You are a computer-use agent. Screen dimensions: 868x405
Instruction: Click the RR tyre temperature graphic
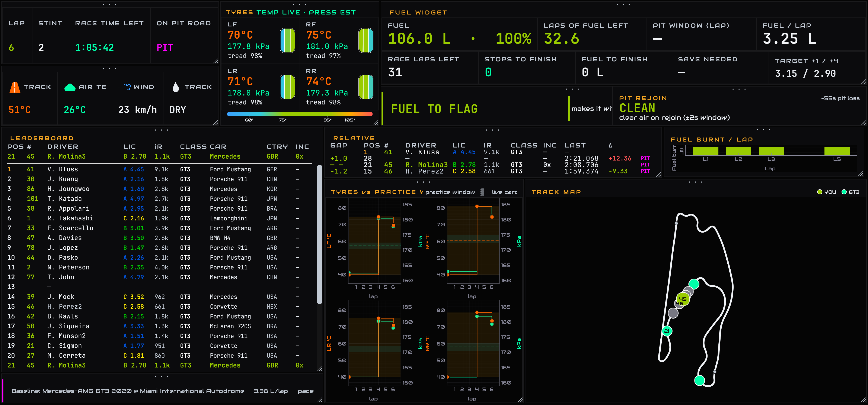pos(366,87)
